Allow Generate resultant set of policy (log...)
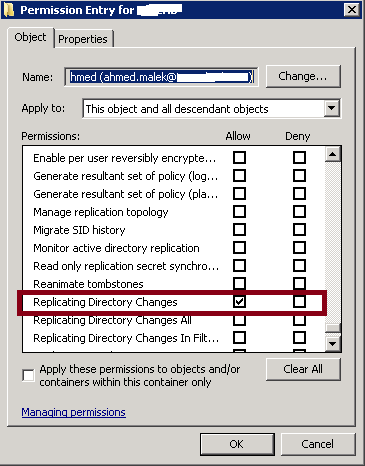 [x=239, y=175]
